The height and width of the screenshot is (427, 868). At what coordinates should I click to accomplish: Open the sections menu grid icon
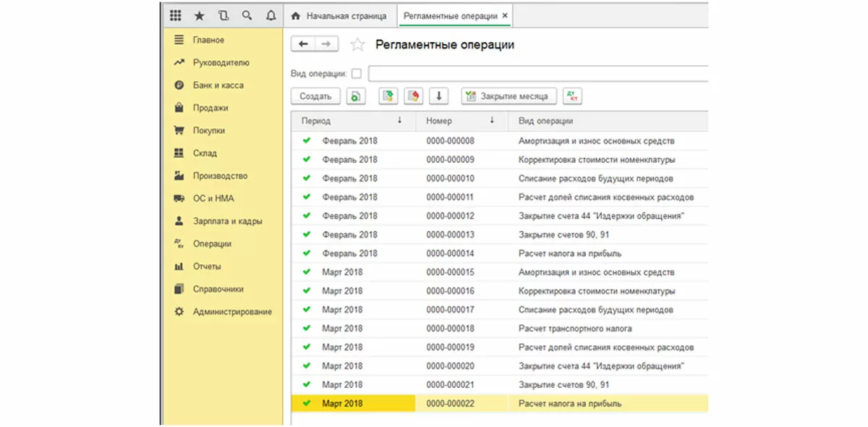pos(176,15)
